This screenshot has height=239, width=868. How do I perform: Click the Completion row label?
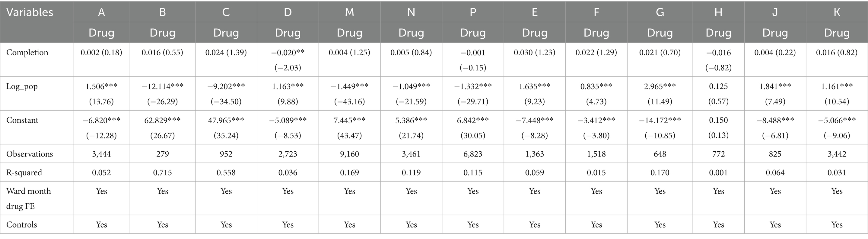27,53
